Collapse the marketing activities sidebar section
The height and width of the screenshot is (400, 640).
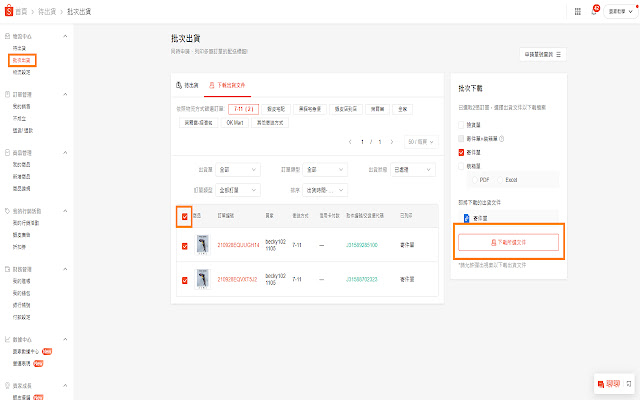(65, 211)
